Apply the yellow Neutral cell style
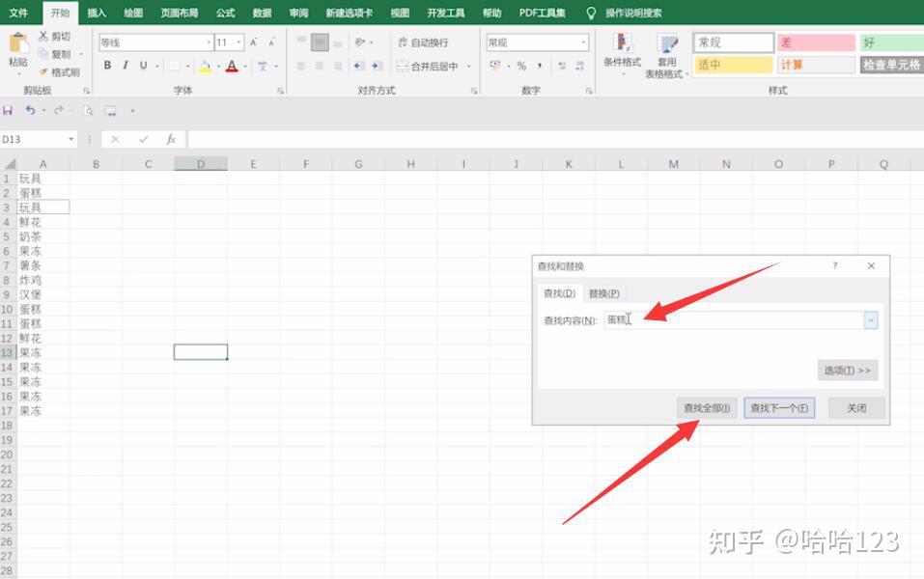 [x=734, y=65]
